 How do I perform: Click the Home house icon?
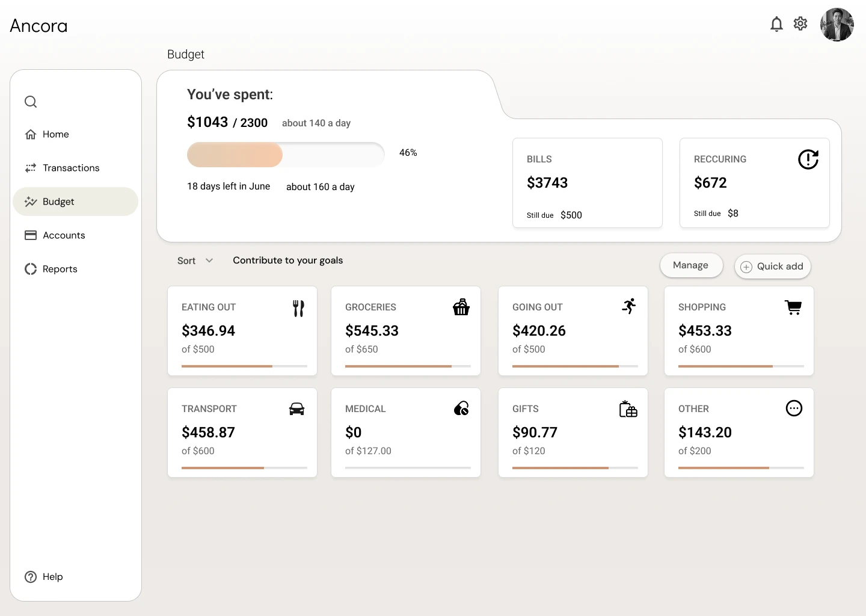click(x=31, y=134)
